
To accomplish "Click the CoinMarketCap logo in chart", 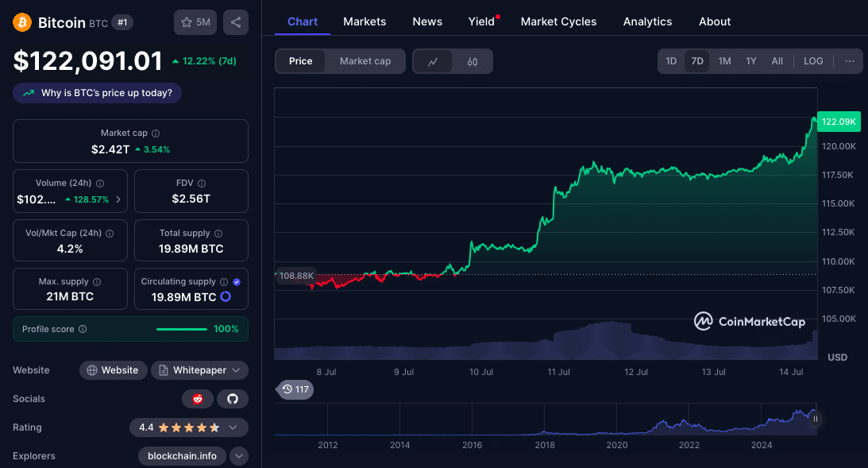I will [x=750, y=321].
